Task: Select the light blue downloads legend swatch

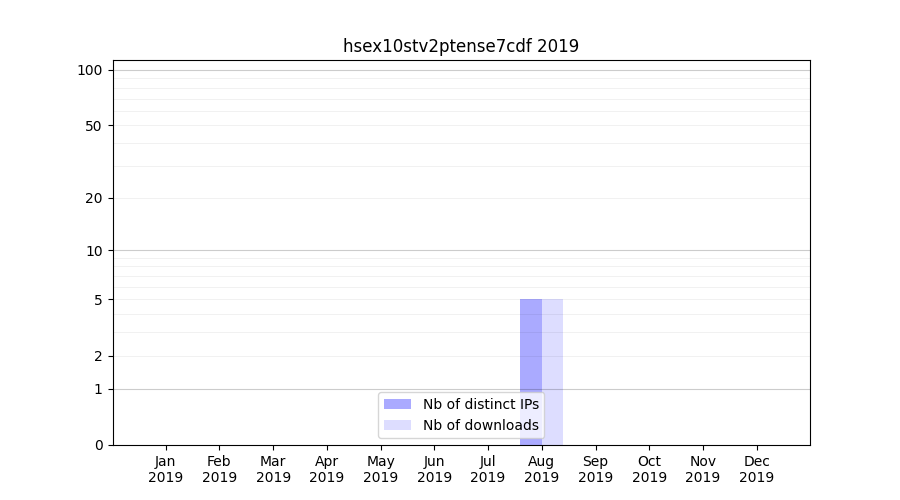Action: (x=397, y=425)
